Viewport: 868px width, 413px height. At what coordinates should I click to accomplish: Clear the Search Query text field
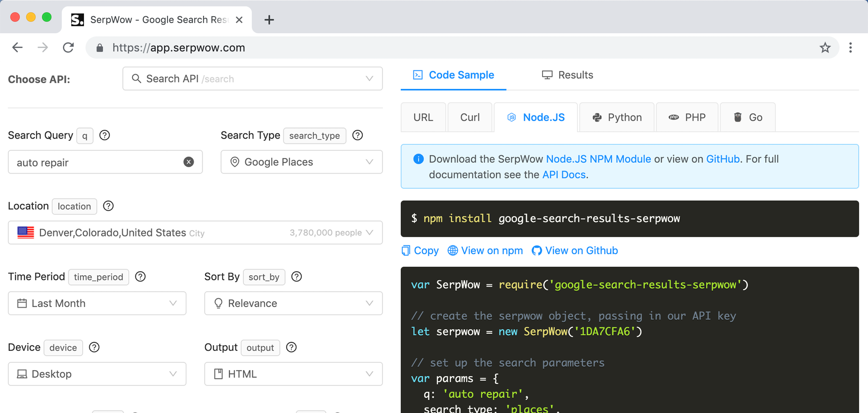click(x=189, y=162)
